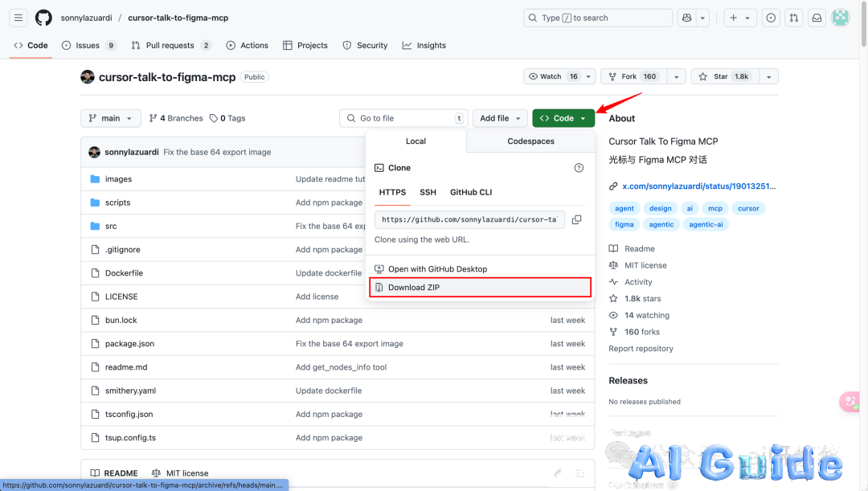Image resolution: width=868 pixels, height=491 pixels.
Task: Open the user avatar menu
Action: [841, 18]
